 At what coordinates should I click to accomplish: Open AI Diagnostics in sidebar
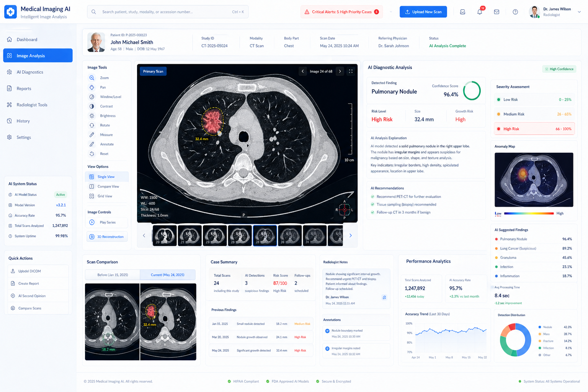tap(38, 72)
